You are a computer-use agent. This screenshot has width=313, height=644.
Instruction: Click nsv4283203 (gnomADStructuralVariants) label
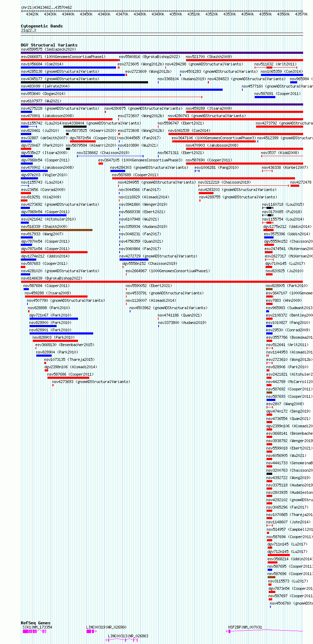[x=237, y=190]
